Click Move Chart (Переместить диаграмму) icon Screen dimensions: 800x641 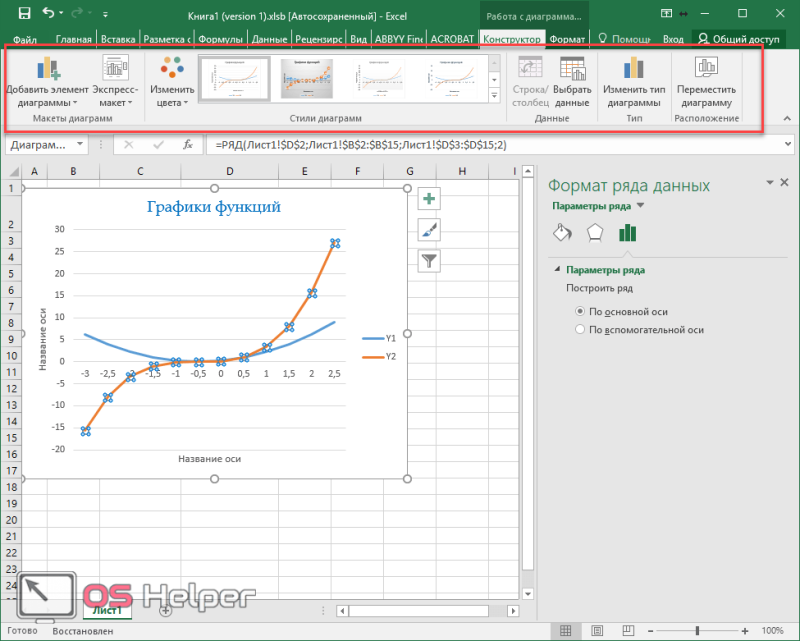click(706, 67)
